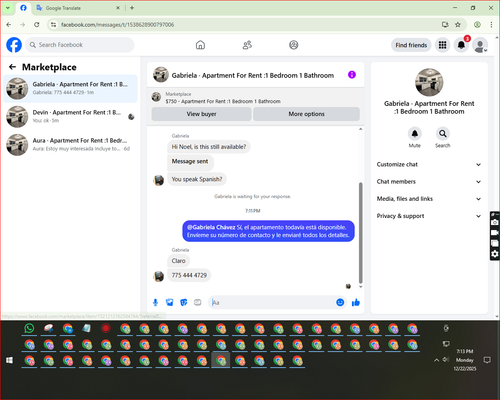Open the Windows Start menu
The width and height of the screenshot is (500, 400).
(9, 360)
